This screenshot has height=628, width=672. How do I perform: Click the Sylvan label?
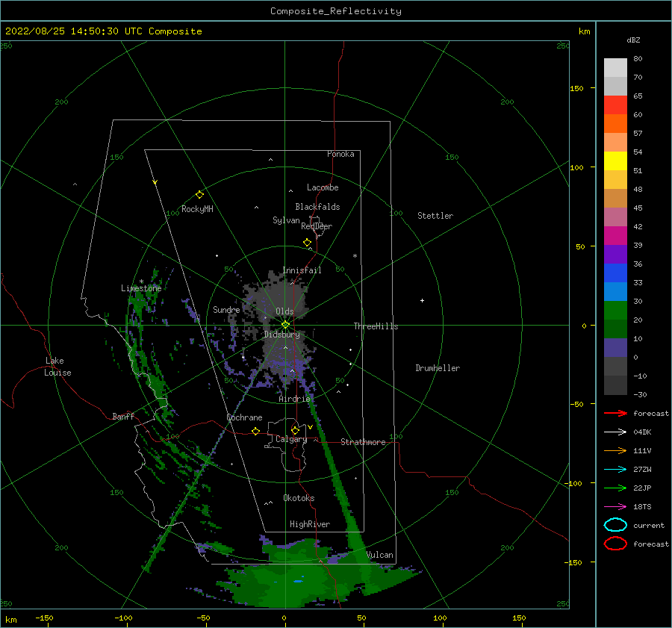tap(286, 220)
